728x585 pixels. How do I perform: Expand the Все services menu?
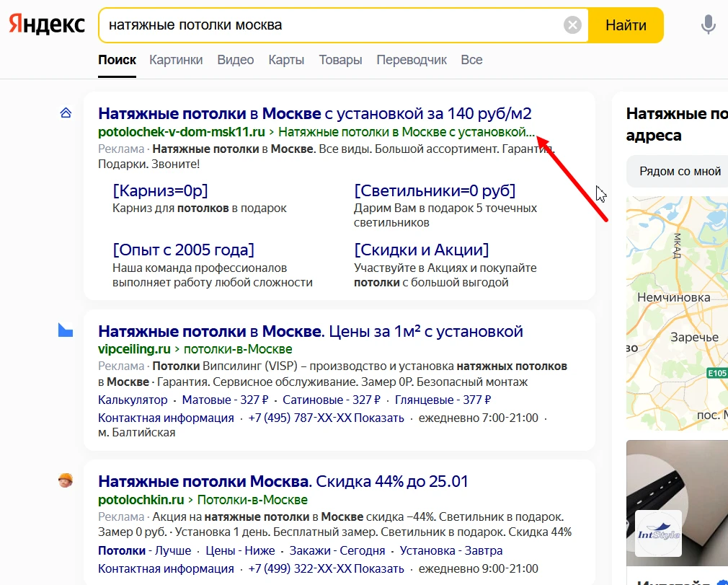[471, 60]
